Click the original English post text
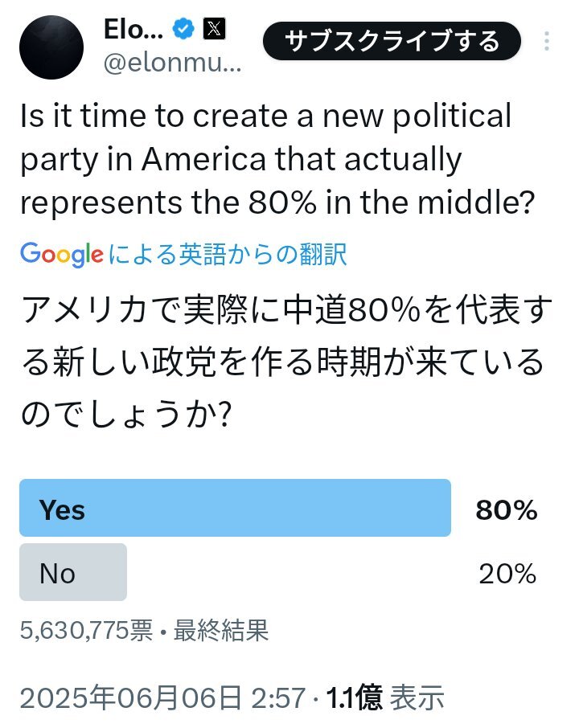This screenshot has height=728, width=579. click(277, 159)
